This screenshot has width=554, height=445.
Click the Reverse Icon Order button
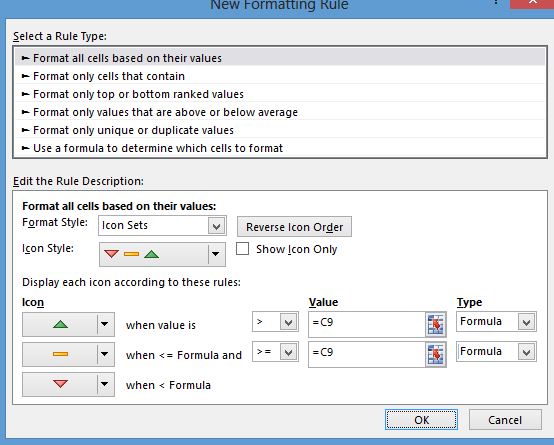click(x=294, y=227)
